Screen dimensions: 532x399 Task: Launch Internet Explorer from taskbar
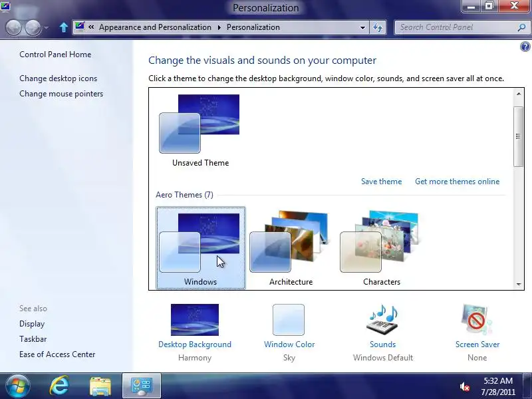[x=59, y=386]
